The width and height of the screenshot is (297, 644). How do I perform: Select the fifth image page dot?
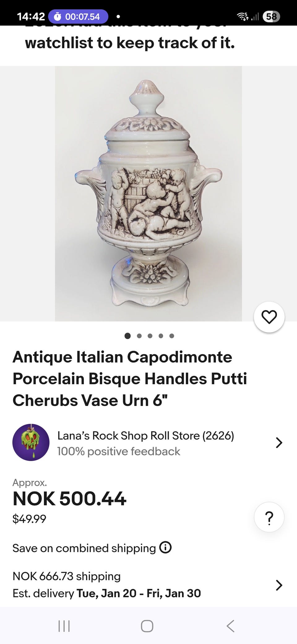click(x=172, y=336)
